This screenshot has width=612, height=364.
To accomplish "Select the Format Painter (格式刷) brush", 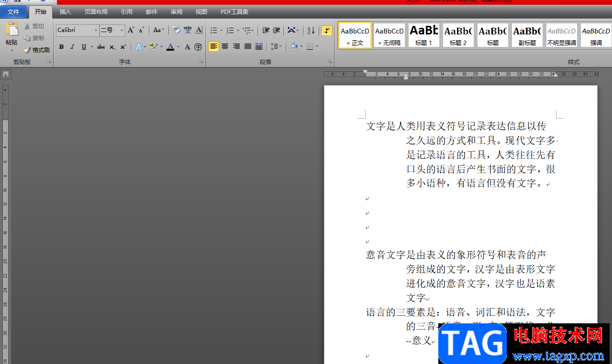I will click(x=37, y=50).
